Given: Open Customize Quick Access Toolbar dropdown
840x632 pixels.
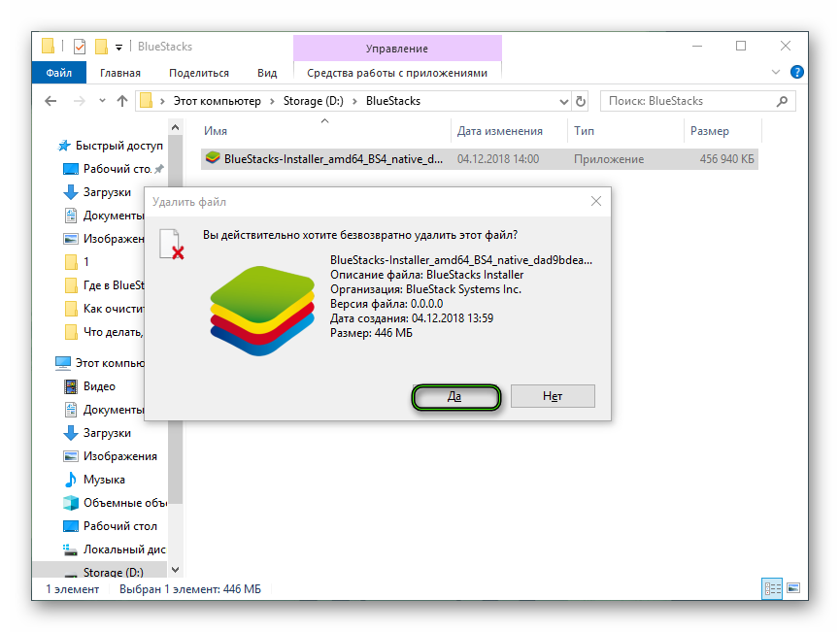Looking at the screenshot, I should click(118, 48).
